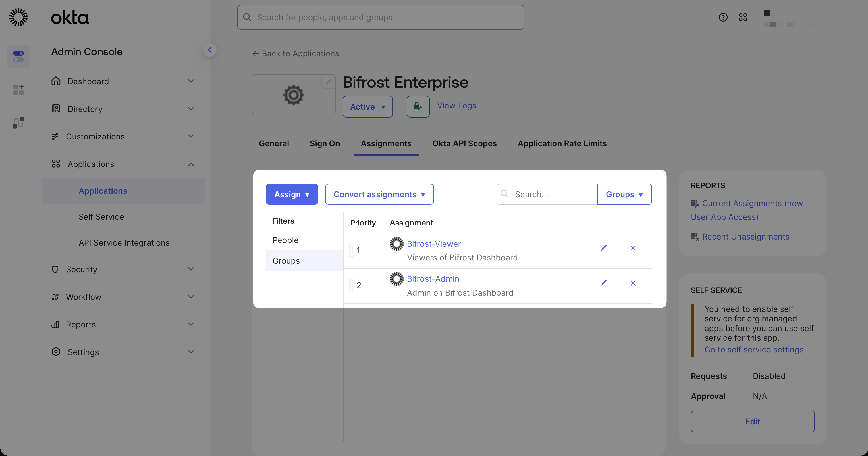The image size is (868, 456).
Task: Expand the Dashboard menu chevron
Action: click(x=191, y=81)
